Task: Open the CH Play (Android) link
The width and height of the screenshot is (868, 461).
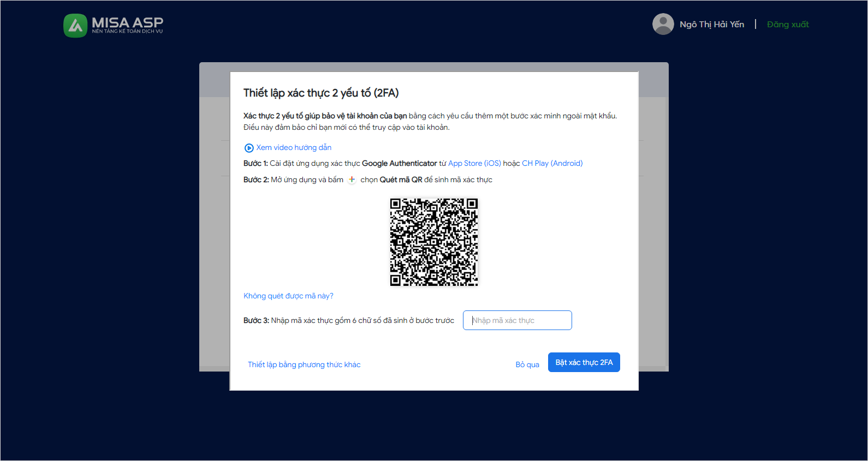Action: 552,163
